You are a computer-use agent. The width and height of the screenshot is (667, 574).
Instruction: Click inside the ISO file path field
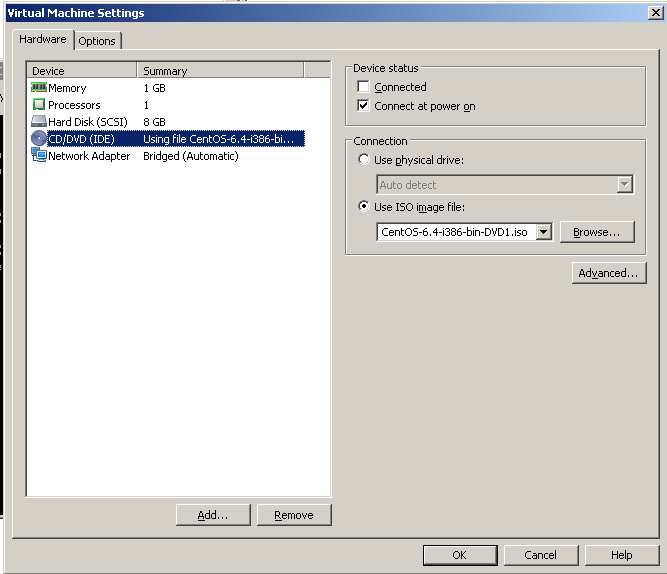coord(456,232)
